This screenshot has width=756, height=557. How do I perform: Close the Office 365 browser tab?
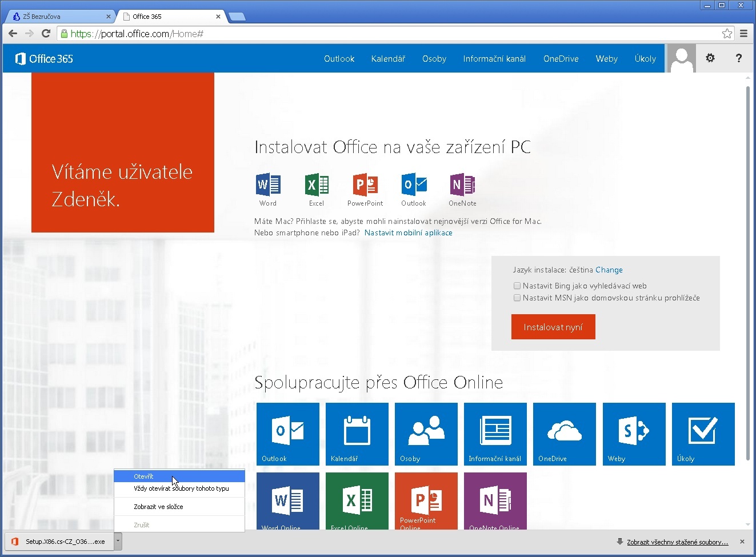(x=218, y=17)
